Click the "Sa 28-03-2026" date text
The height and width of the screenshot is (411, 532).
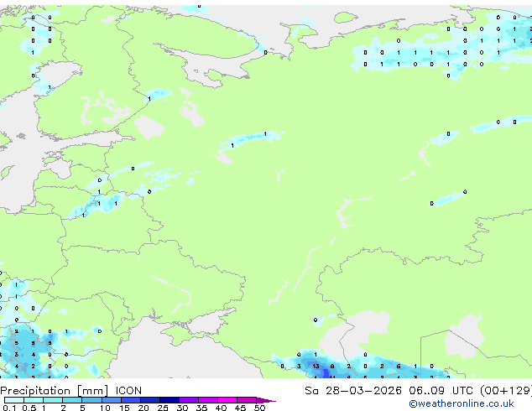click(x=353, y=391)
